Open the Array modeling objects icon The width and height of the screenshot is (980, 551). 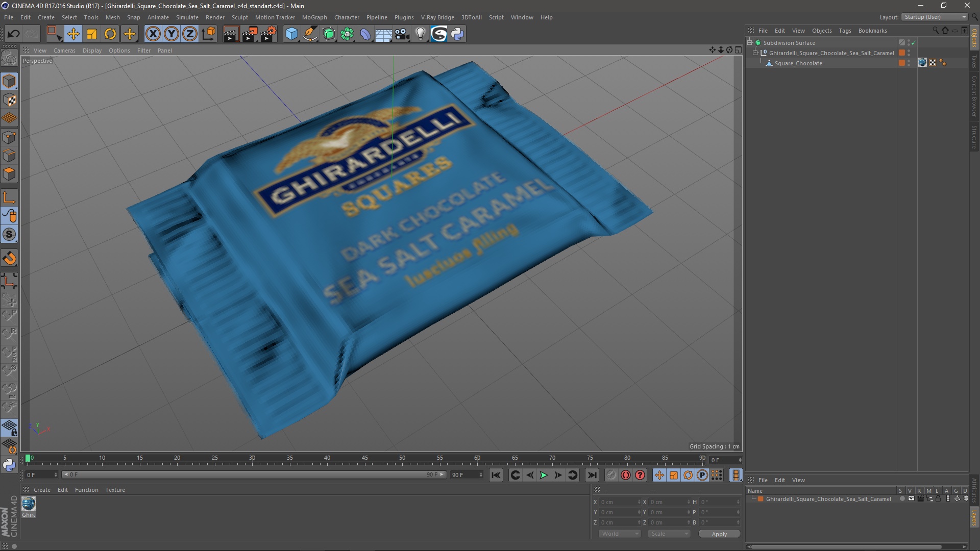coord(347,34)
